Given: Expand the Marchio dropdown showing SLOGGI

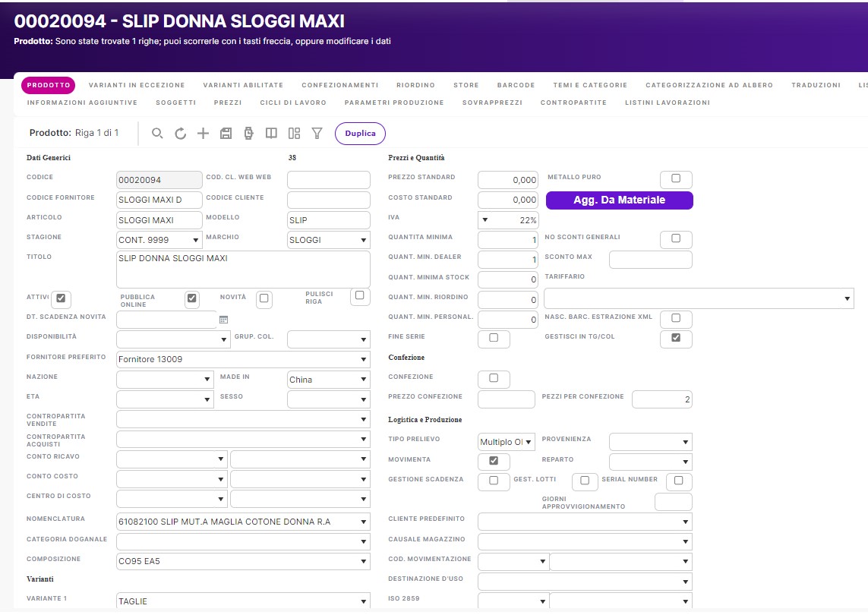Looking at the screenshot, I should (328, 240).
